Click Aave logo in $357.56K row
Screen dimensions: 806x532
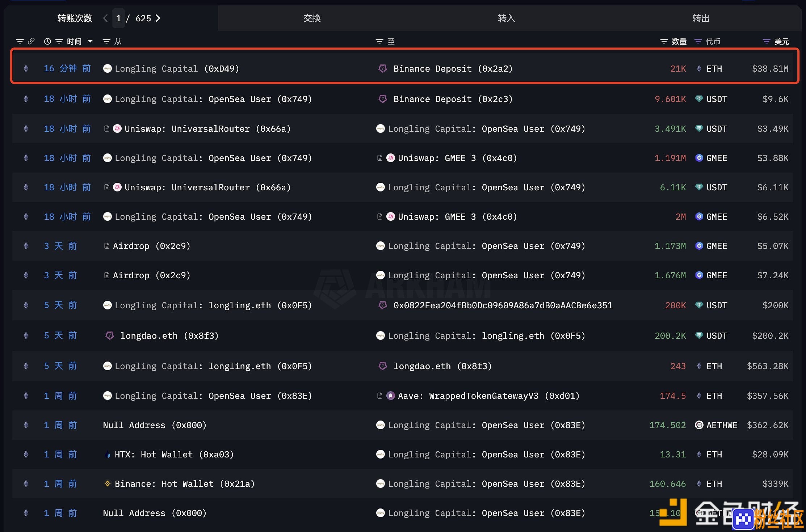tap(390, 396)
